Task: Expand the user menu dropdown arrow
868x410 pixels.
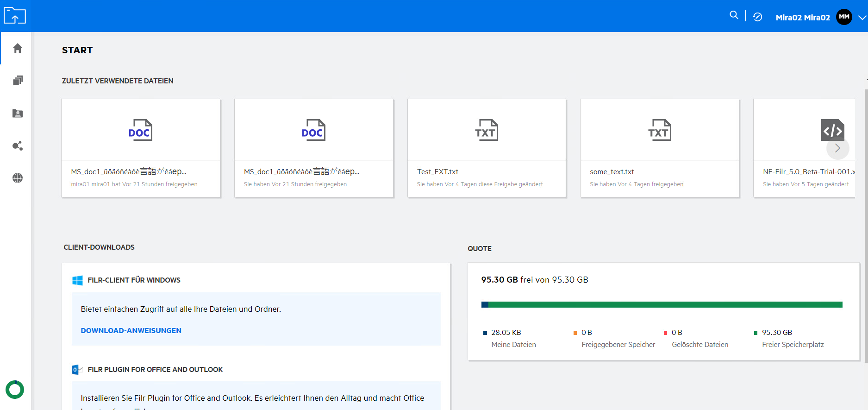Action: pos(862,18)
